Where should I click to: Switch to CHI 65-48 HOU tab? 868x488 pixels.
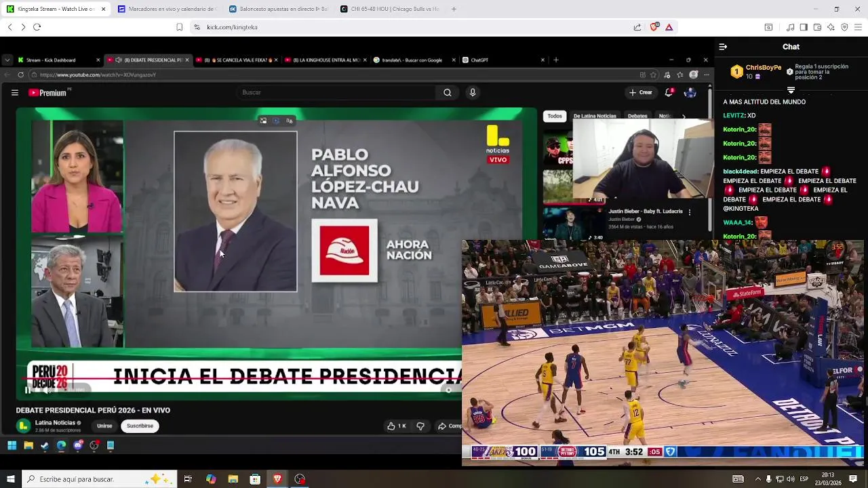pos(389,9)
